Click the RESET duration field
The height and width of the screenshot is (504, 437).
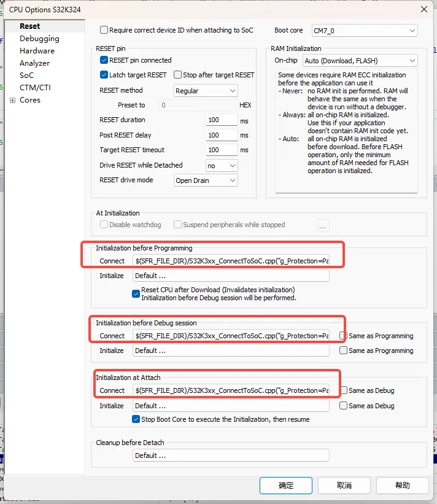tap(222, 120)
